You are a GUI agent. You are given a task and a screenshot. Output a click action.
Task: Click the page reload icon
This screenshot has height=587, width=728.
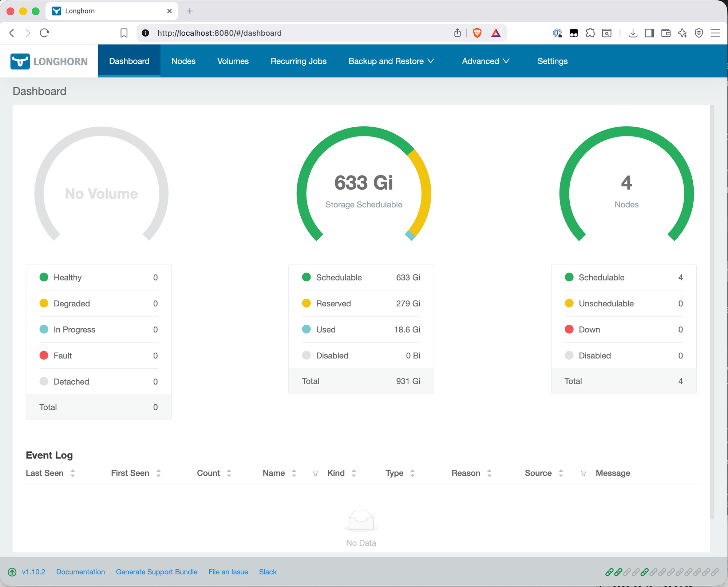[x=44, y=33]
